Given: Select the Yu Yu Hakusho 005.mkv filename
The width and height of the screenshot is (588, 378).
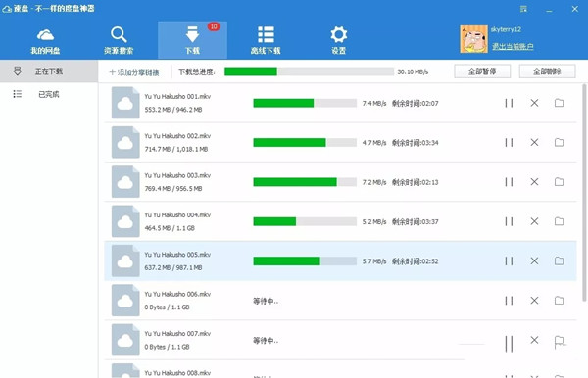Looking at the screenshot, I should pyautogui.click(x=177, y=255).
